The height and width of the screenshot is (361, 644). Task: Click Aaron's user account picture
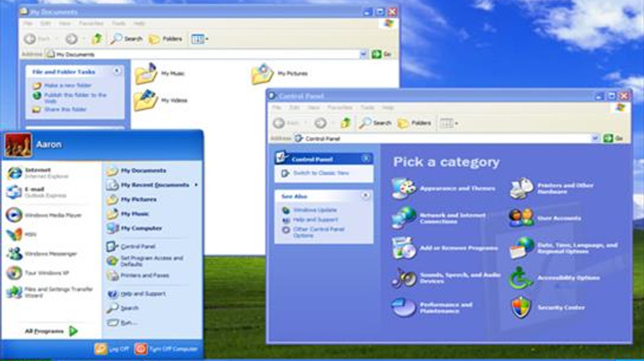pyautogui.click(x=18, y=145)
